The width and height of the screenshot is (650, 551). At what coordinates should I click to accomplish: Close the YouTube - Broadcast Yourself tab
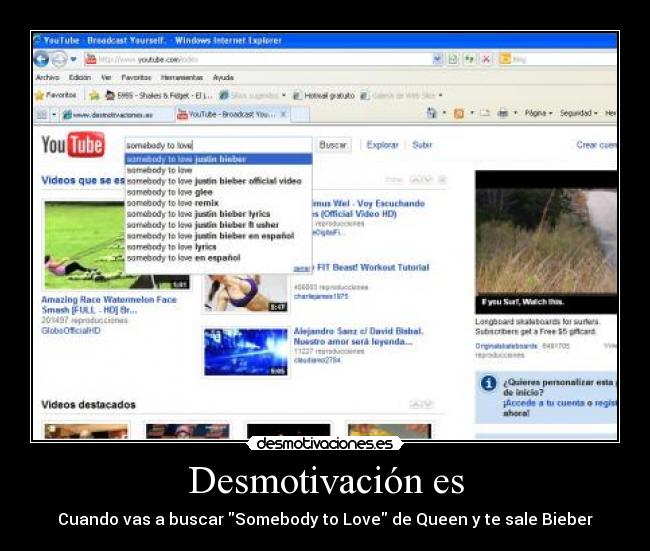click(284, 114)
